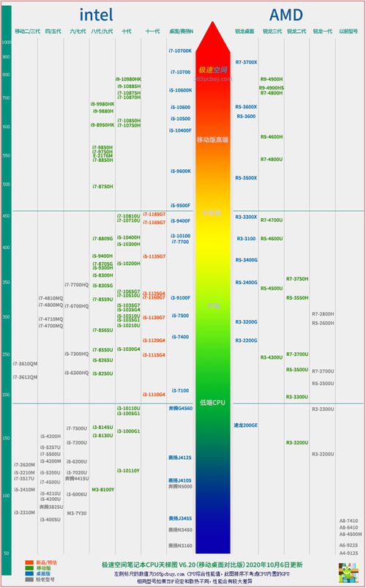The image size is (366, 588).
Task: Select the 桌面/赛扬N column header
Action: pyautogui.click(x=181, y=31)
